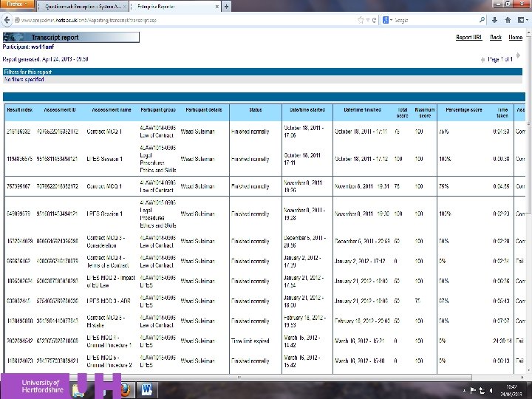Click the address bar URL field

(187, 20)
